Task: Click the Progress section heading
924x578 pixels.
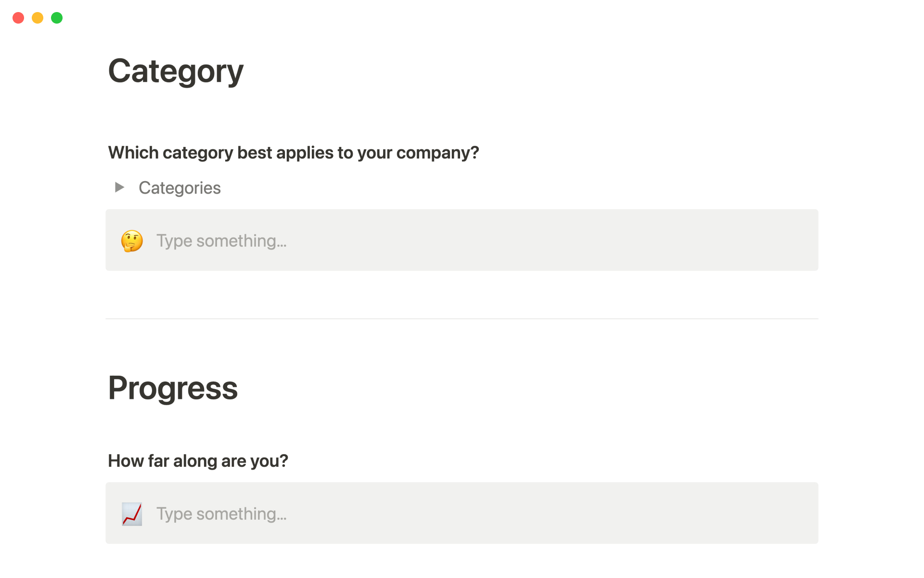Action: click(x=173, y=388)
